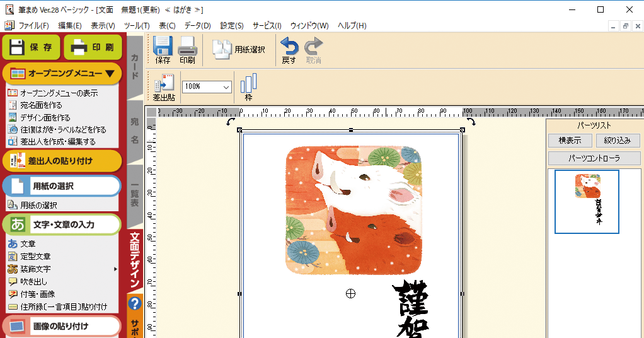Open the 設定(S) menu
The height and width of the screenshot is (338, 644).
click(x=232, y=25)
